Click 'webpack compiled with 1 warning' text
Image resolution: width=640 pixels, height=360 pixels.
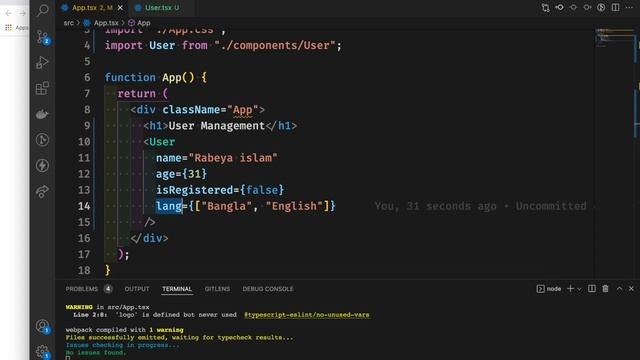click(124, 330)
